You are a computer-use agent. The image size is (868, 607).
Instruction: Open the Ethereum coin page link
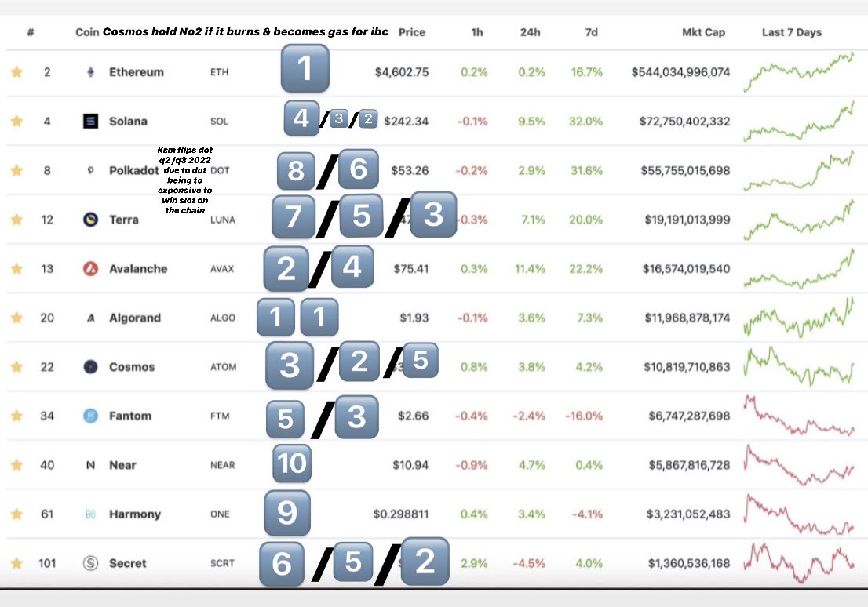click(x=137, y=72)
